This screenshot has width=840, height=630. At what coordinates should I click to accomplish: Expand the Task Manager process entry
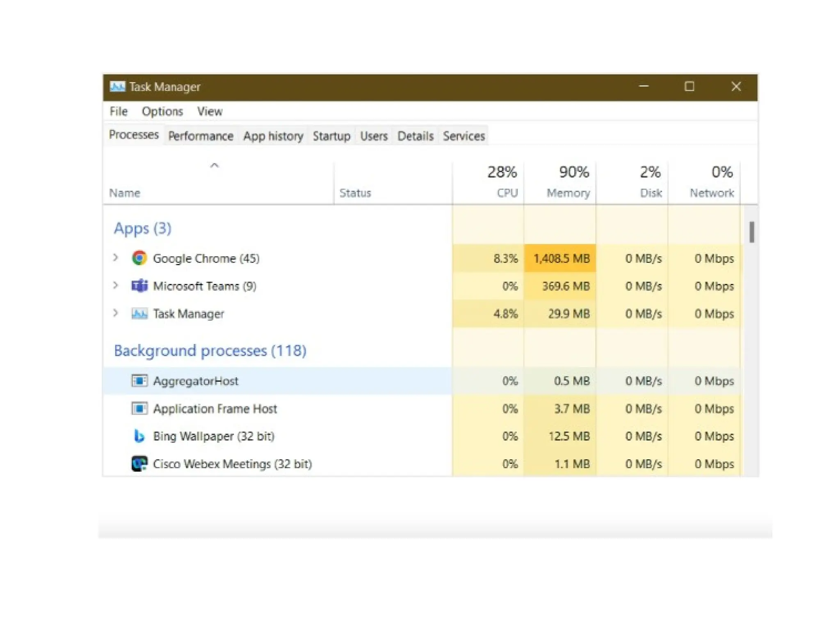click(x=116, y=313)
